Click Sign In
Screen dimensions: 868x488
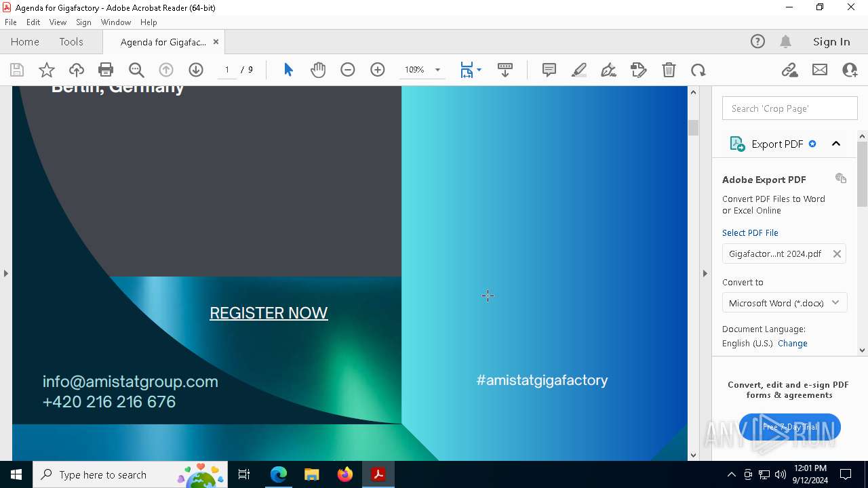[x=831, y=41]
